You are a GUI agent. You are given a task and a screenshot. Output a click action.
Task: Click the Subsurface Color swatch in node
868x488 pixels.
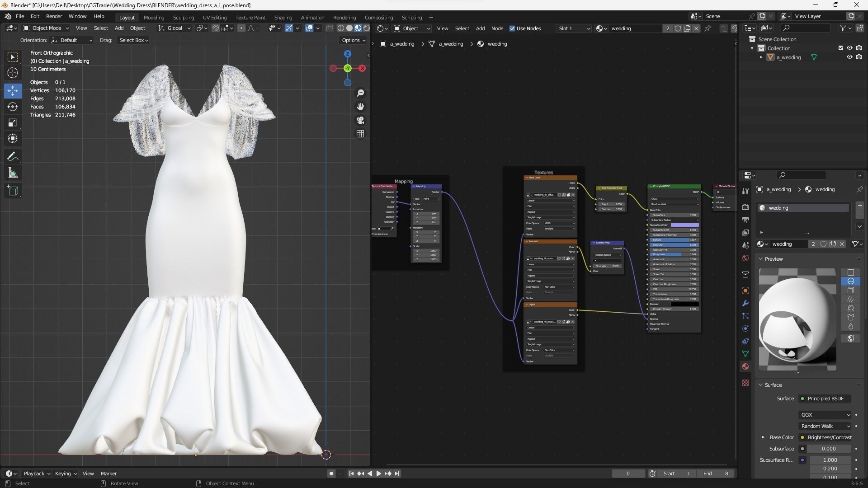(684, 225)
